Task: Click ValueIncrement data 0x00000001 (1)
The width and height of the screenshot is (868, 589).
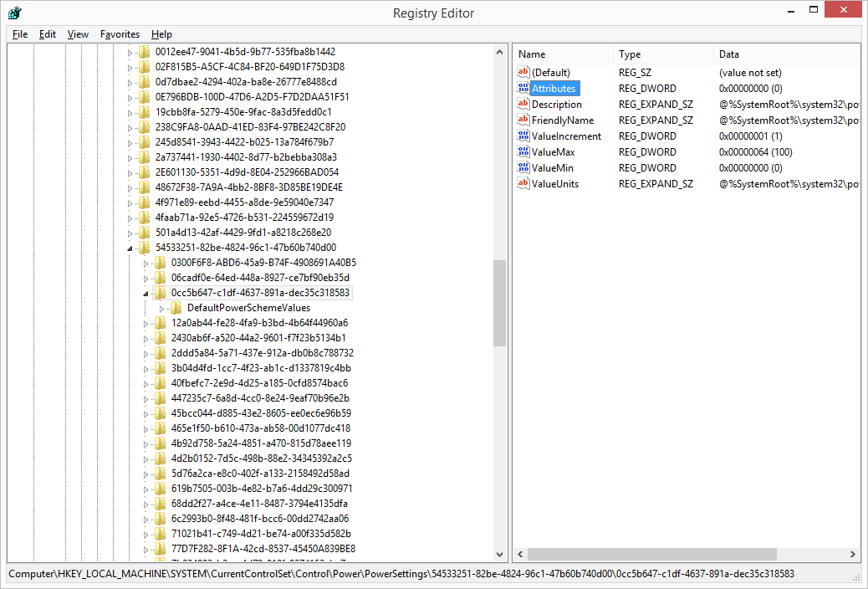Action: tap(751, 136)
